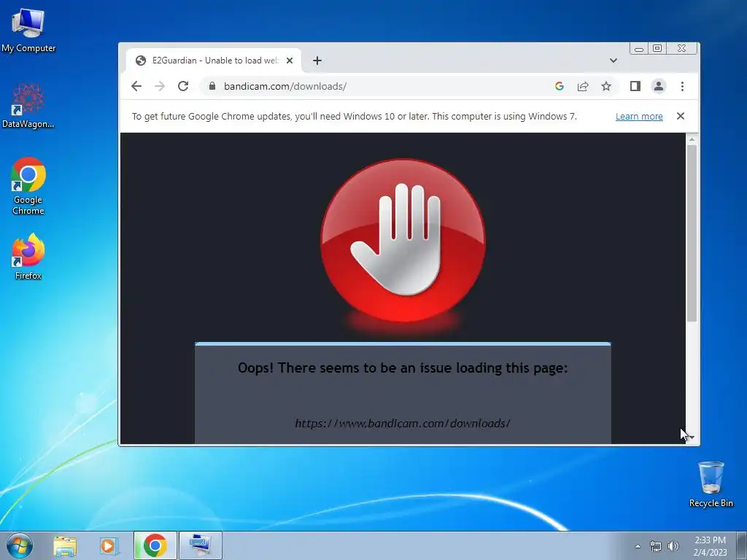747x560 pixels.
Task: Select the My Computer desktop icon
Action: 28,30
